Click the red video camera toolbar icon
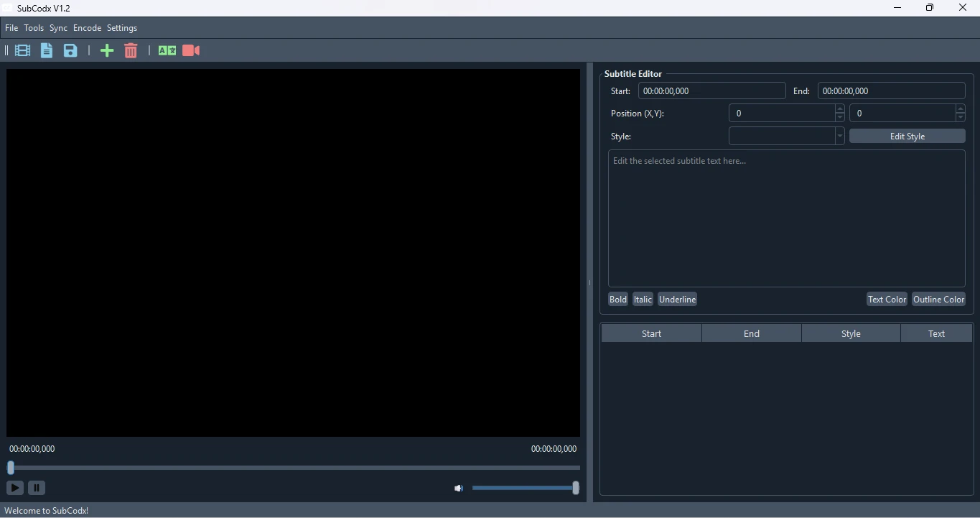The image size is (980, 518). click(191, 50)
